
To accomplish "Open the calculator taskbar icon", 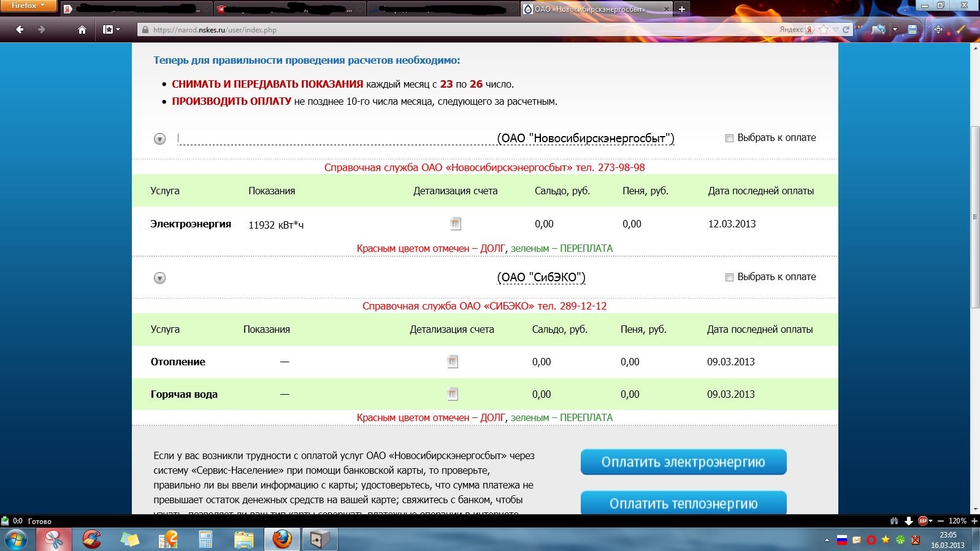I will pos(205,540).
